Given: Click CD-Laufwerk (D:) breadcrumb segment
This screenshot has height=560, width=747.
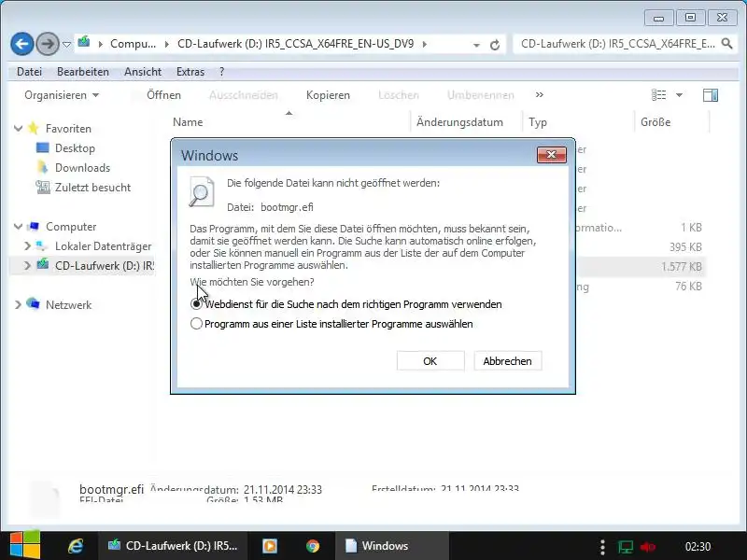Looking at the screenshot, I should coord(295,44).
